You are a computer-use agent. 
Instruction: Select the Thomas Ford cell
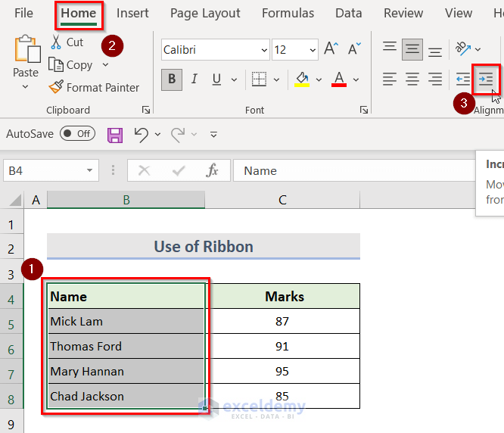point(126,346)
